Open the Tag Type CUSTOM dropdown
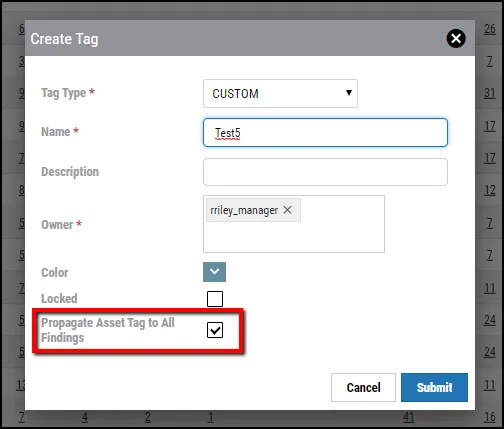The image size is (504, 429). pyautogui.click(x=280, y=93)
